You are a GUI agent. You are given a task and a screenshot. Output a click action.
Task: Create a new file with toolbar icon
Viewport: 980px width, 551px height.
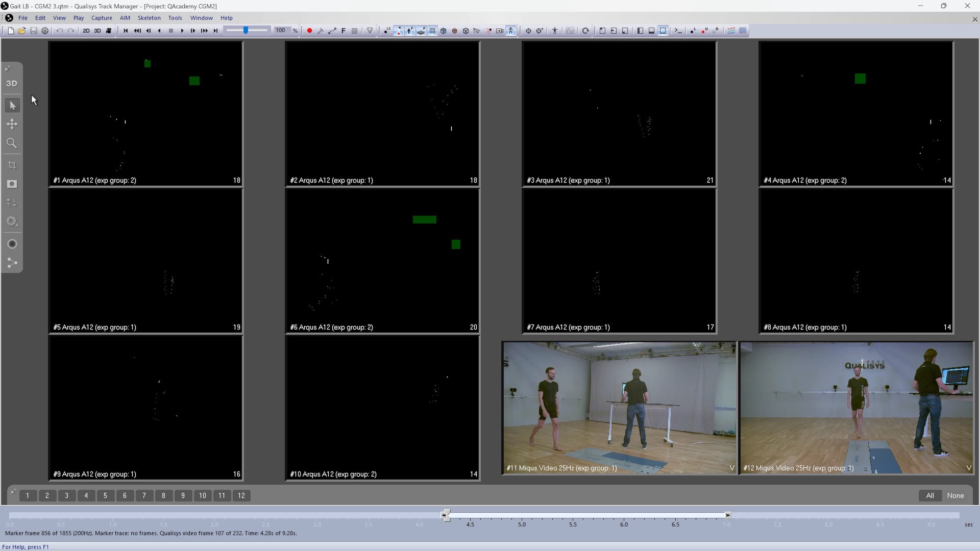tap(11, 31)
